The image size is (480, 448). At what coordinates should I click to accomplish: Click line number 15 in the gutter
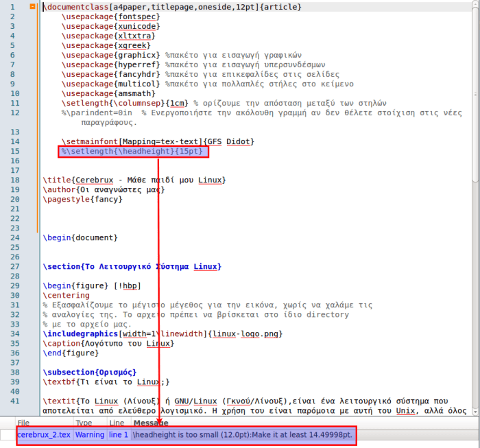pos(15,152)
